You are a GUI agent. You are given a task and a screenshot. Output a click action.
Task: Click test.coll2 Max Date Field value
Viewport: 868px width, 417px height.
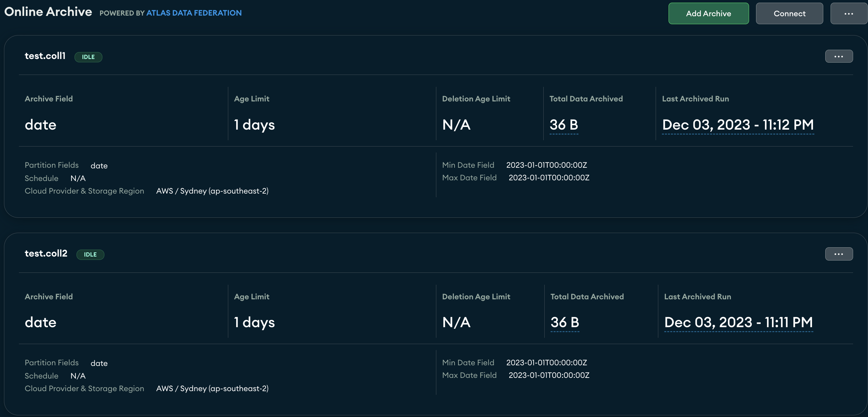pos(549,375)
